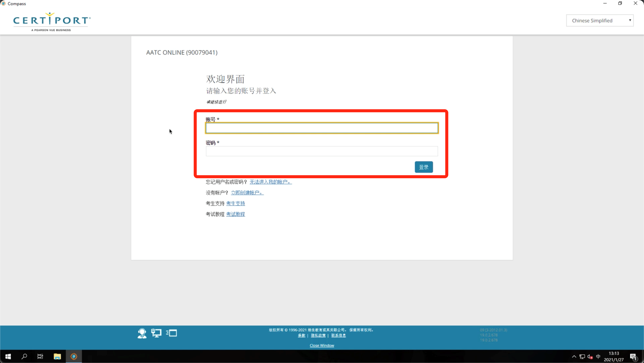Enable the 登录 login button
Image resolution: width=644 pixels, height=363 pixels.
pyautogui.click(x=424, y=167)
